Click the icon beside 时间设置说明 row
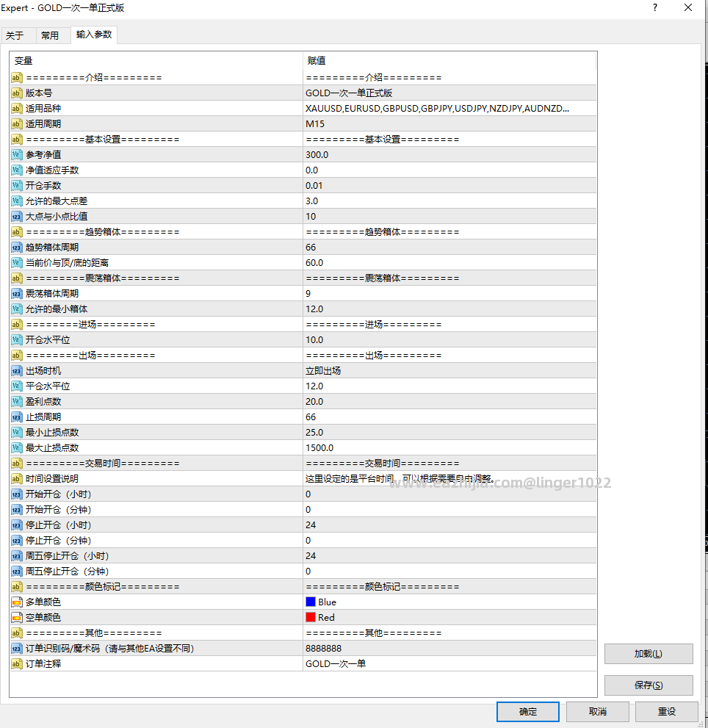 (x=17, y=479)
